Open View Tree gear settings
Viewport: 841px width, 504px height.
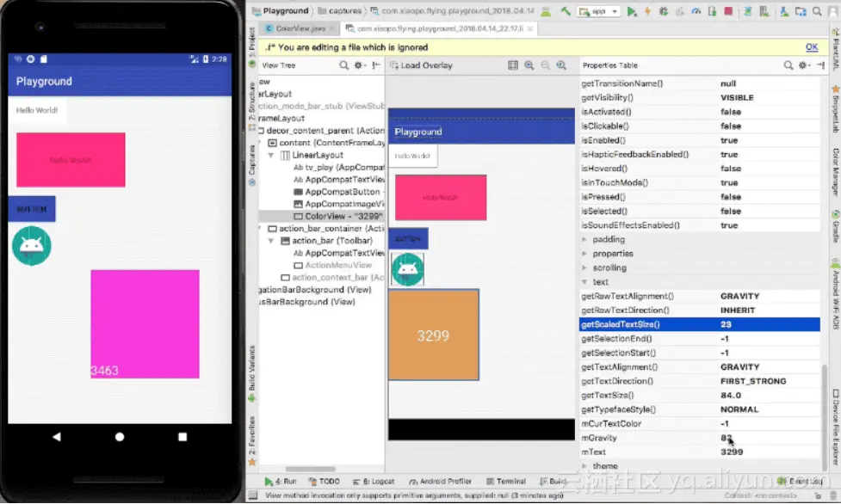pos(359,65)
